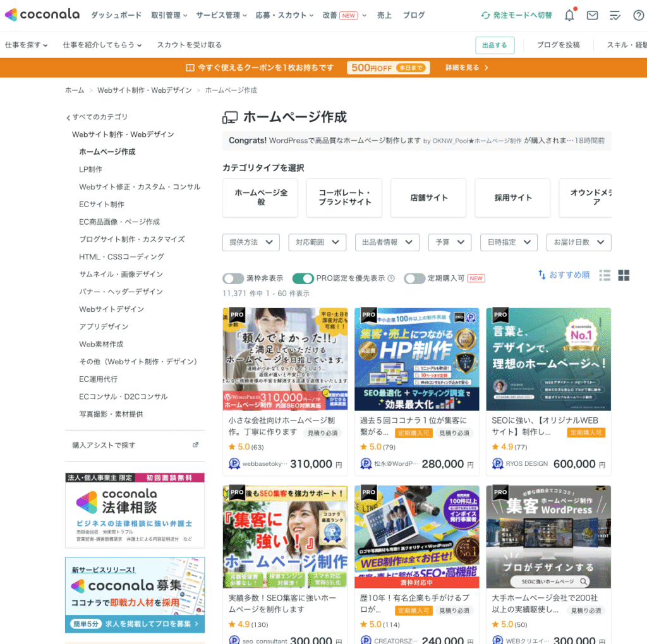Viewport: 647px width, 644px height.
Task: Switch to list view layout
Action: pos(605,275)
